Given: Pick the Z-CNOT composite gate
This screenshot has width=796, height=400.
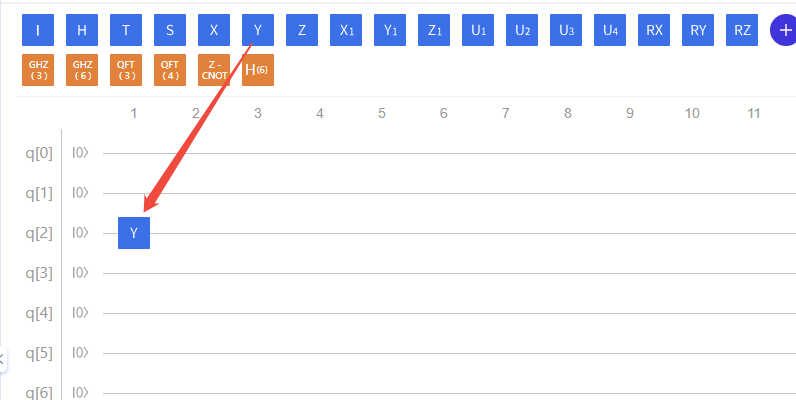Looking at the screenshot, I should tap(214, 70).
